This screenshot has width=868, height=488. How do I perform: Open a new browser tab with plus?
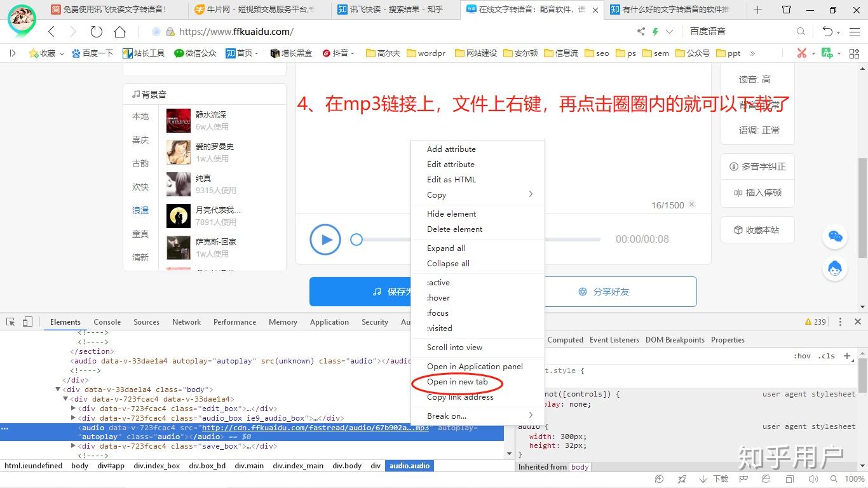[757, 10]
